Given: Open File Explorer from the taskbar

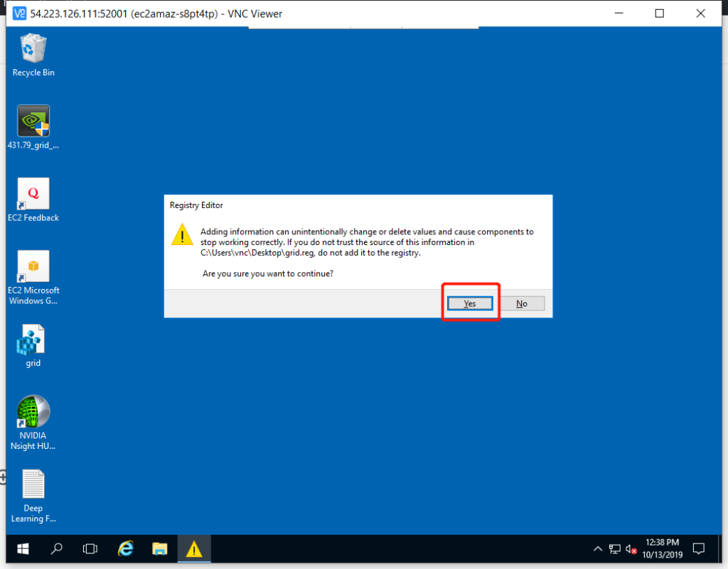Looking at the screenshot, I should point(160,548).
